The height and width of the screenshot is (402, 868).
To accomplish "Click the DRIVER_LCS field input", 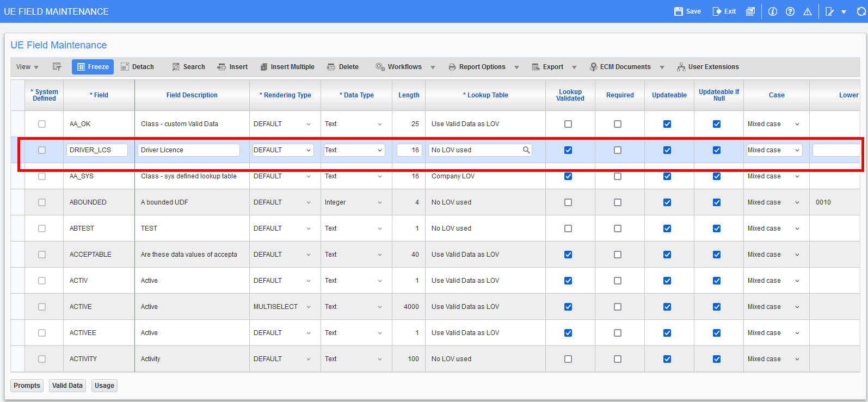I will [97, 150].
